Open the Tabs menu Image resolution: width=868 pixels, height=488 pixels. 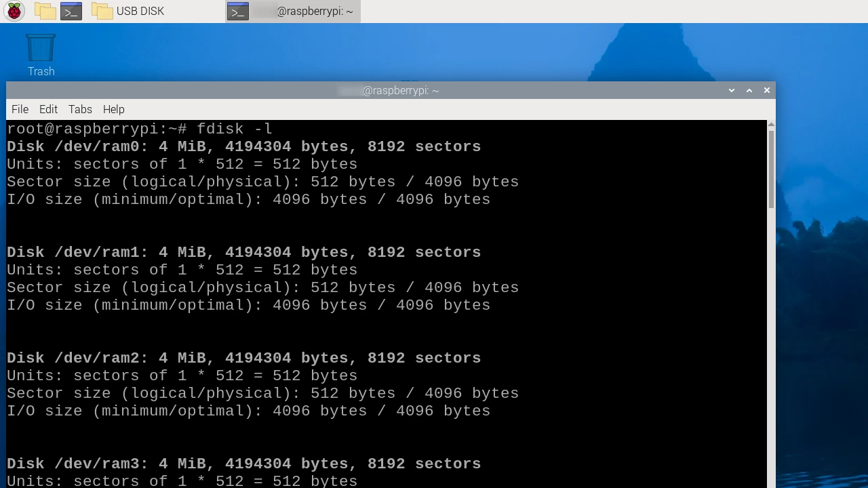tap(80, 109)
